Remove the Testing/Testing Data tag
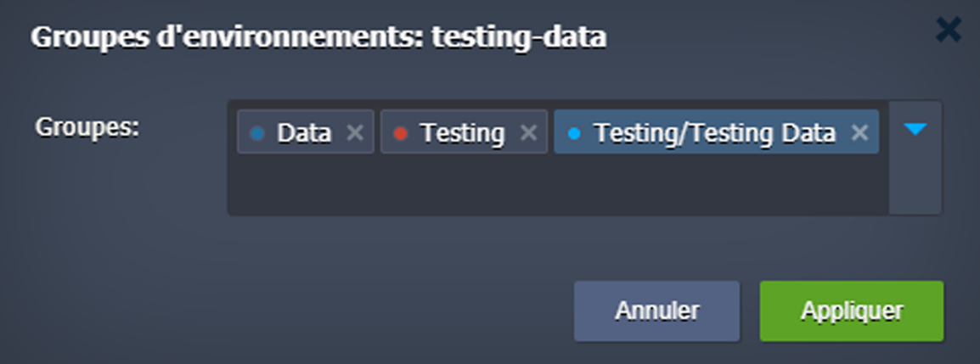This screenshot has width=980, height=364. tap(860, 132)
